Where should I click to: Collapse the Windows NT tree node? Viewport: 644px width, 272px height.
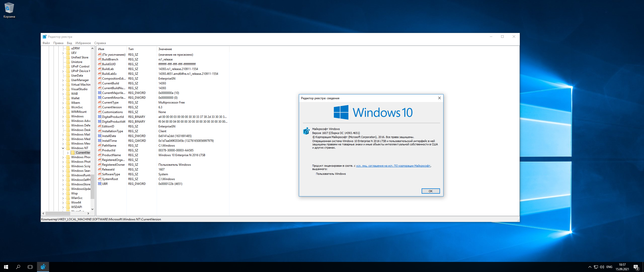tap(63, 148)
